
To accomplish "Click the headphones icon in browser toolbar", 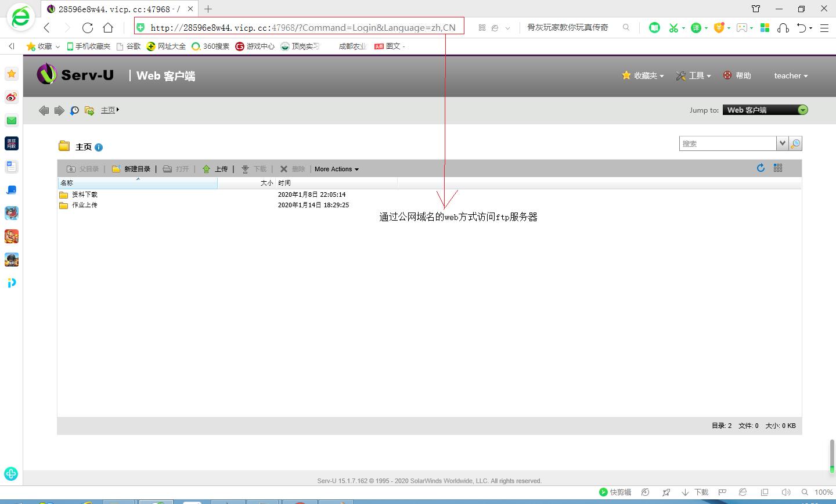I will (783, 27).
